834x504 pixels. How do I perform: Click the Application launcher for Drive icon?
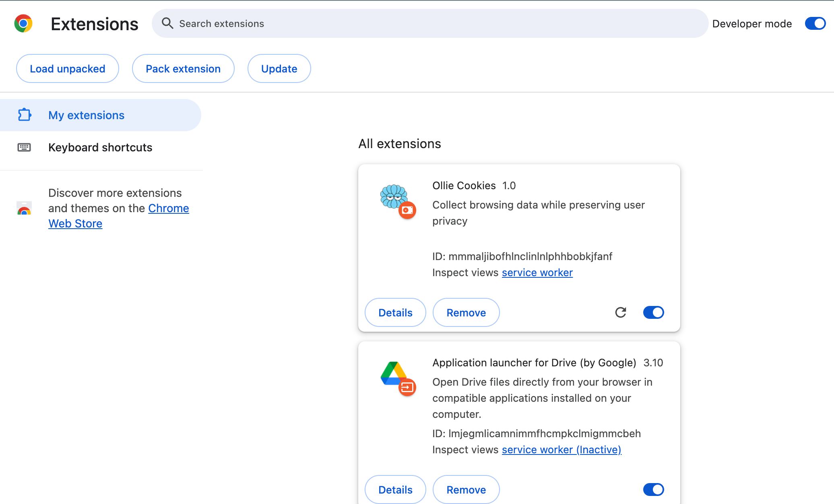(x=394, y=373)
